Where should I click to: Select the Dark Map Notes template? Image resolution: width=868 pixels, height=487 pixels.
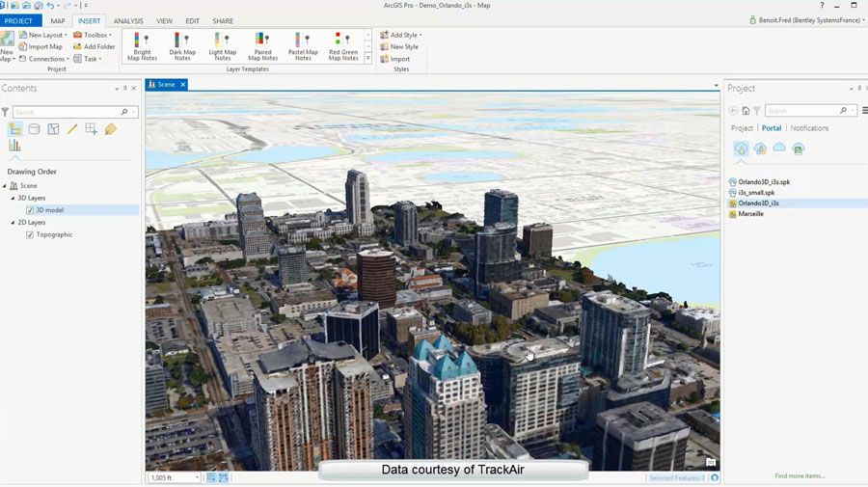point(182,46)
